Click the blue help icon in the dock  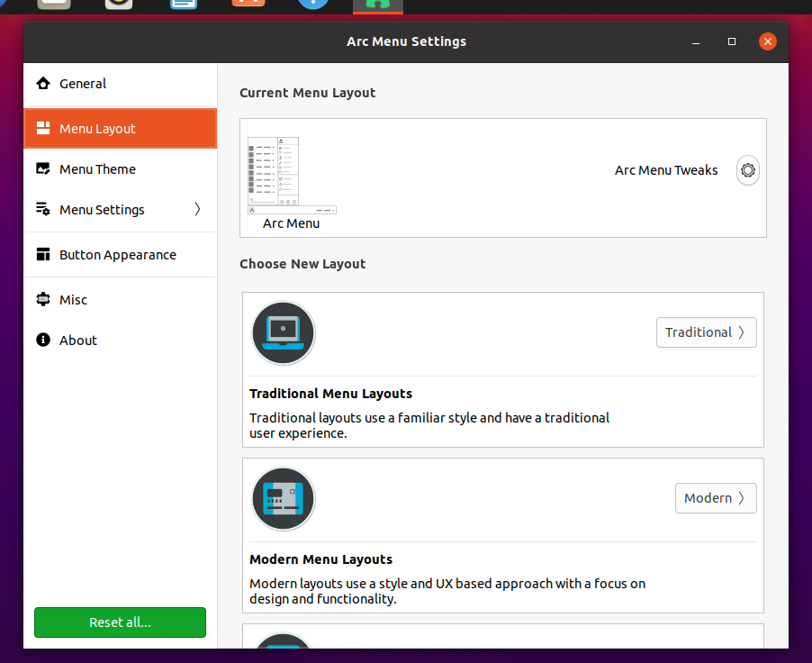pos(313,5)
